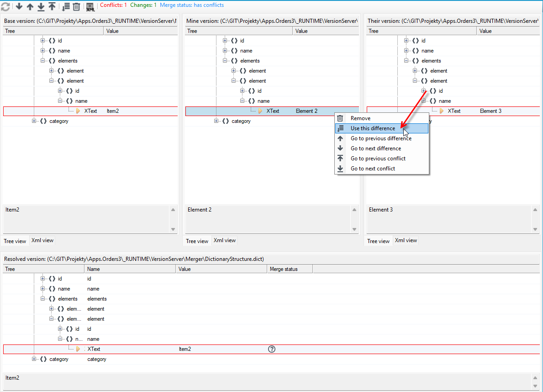Click the Merge status column header
The height and width of the screenshot is (392, 543).
point(290,269)
